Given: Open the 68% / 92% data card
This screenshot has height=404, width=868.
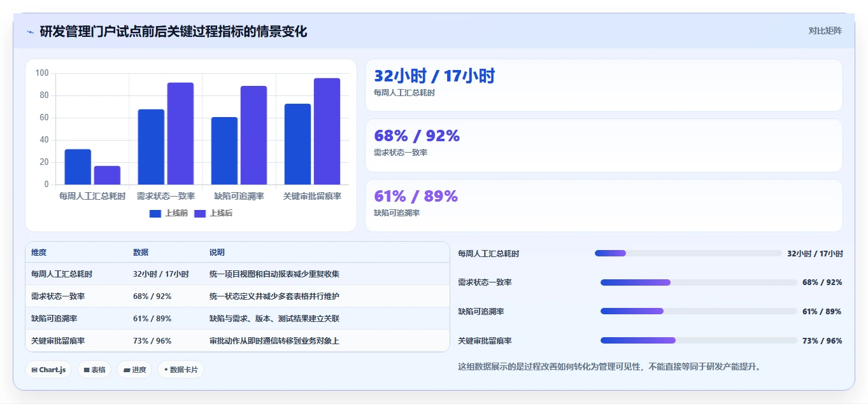Looking at the screenshot, I should click(x=604, y=145).
